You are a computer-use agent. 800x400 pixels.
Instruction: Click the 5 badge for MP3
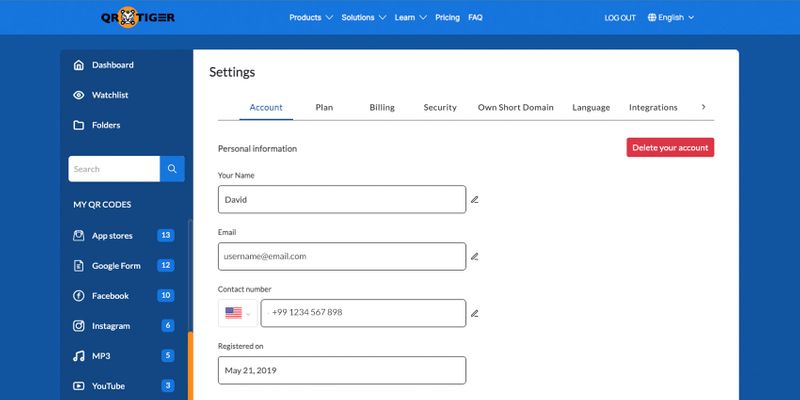(x=168, y=356)
